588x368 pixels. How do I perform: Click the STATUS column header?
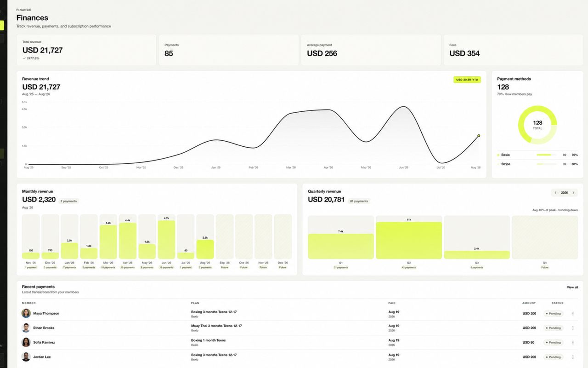(x=558, y=303)
